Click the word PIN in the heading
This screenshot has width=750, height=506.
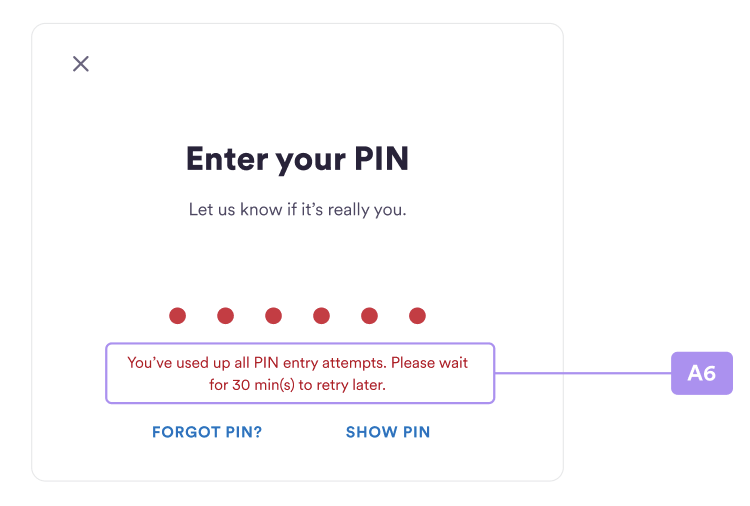click(382, 158)
